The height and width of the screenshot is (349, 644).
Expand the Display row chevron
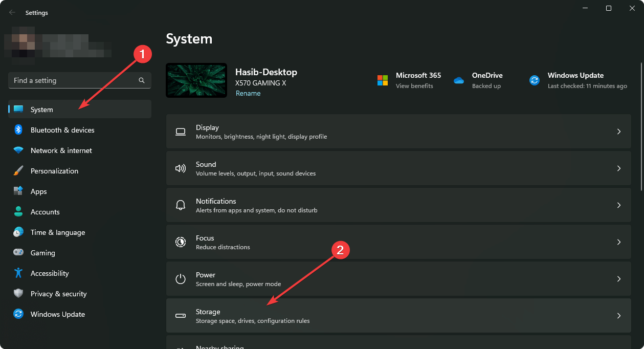coord(619,132)
